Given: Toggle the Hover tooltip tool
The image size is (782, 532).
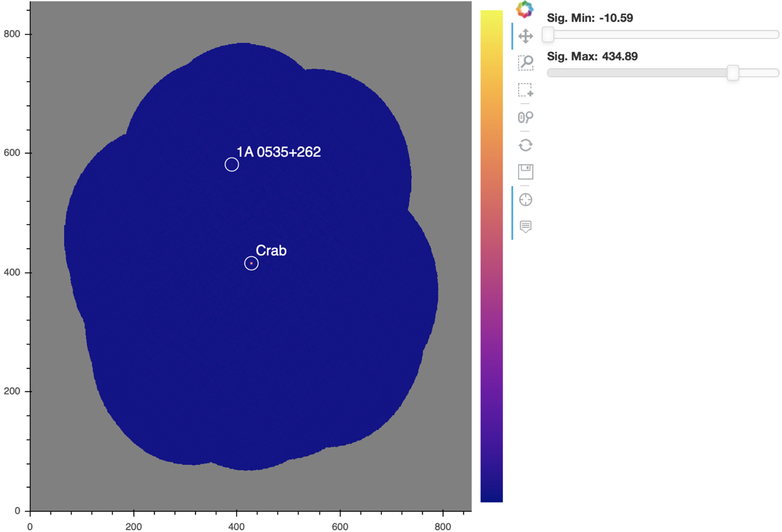Looking at the screenshot, I should tap(525, 227).
